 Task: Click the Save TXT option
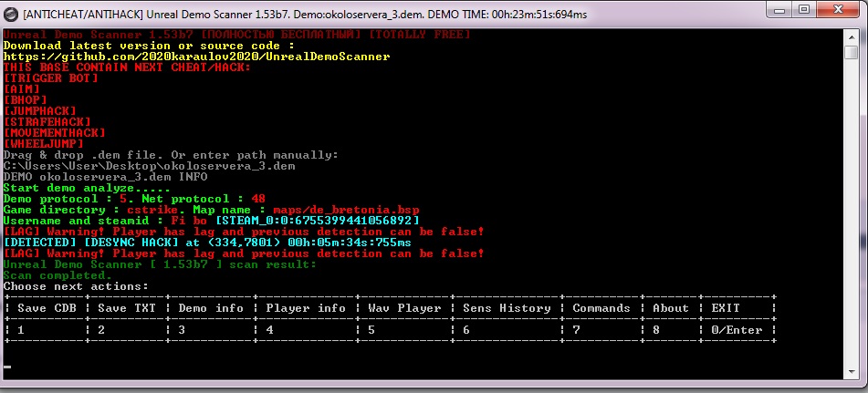pos(127,308)
